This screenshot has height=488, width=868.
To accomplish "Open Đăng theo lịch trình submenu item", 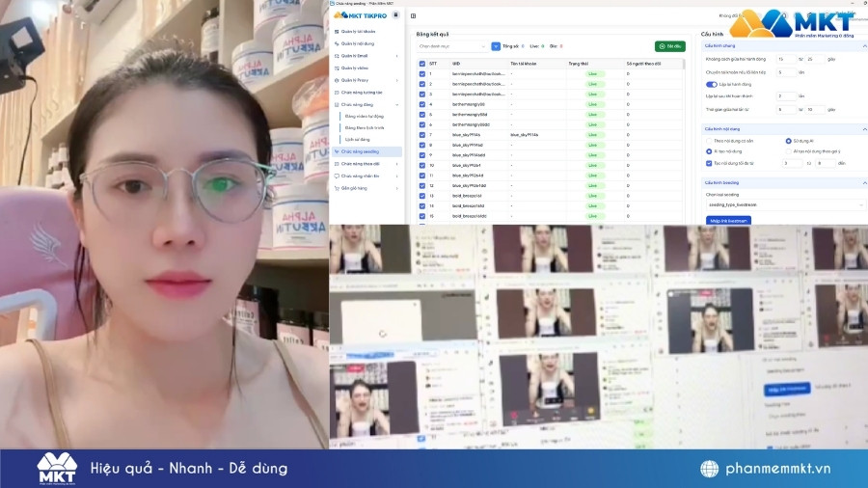I will click(365, 128).
